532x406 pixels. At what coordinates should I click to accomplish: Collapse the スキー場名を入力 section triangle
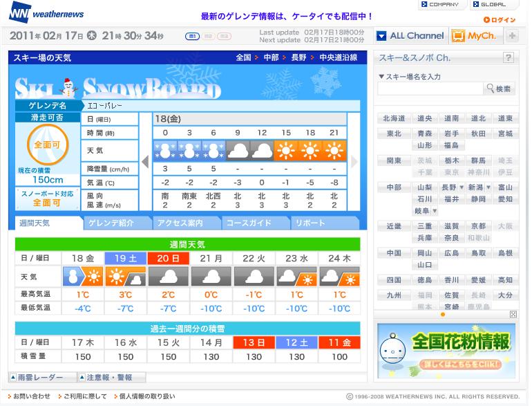pyautogui.click(x=381, y=77)
